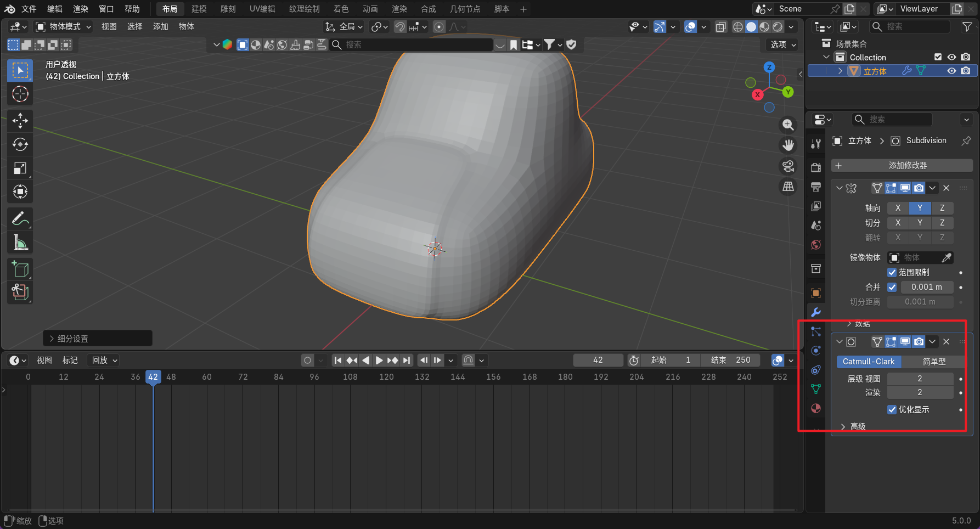Select the Measure ruler tool
Viewport: 980px width, 529px height.
pos(20,242)
